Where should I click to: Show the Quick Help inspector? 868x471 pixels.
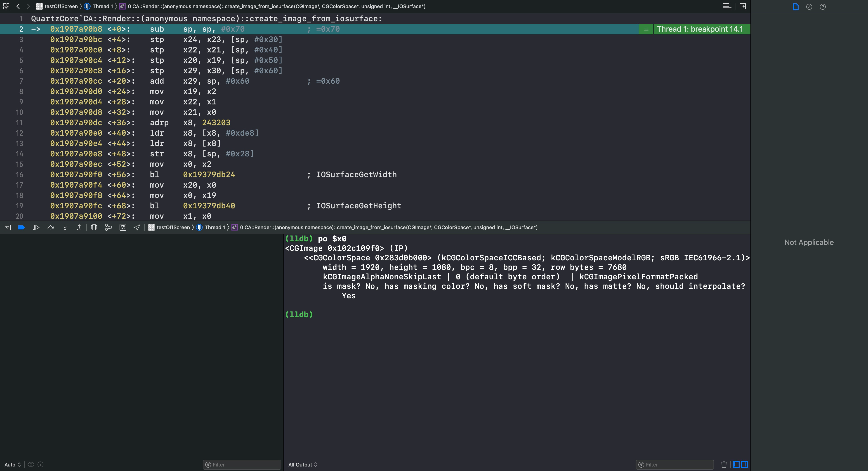click(823, 7)
